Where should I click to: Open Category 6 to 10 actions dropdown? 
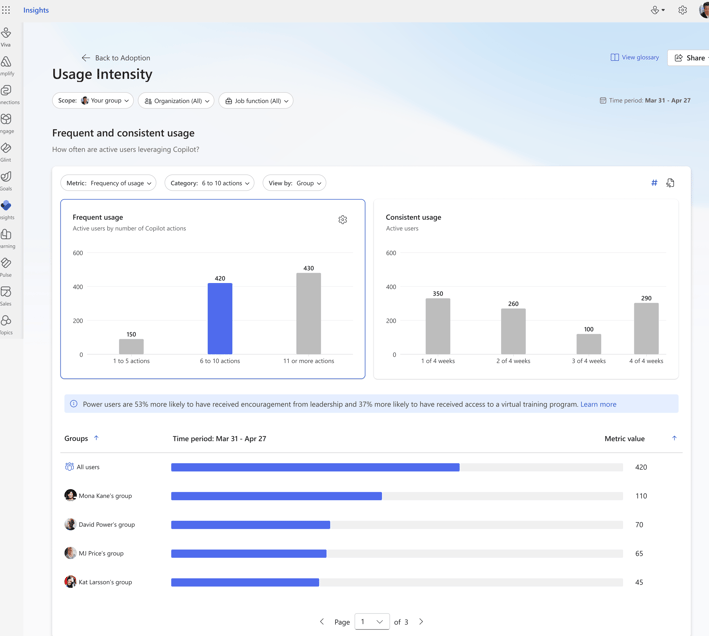(x=209, y=183)
